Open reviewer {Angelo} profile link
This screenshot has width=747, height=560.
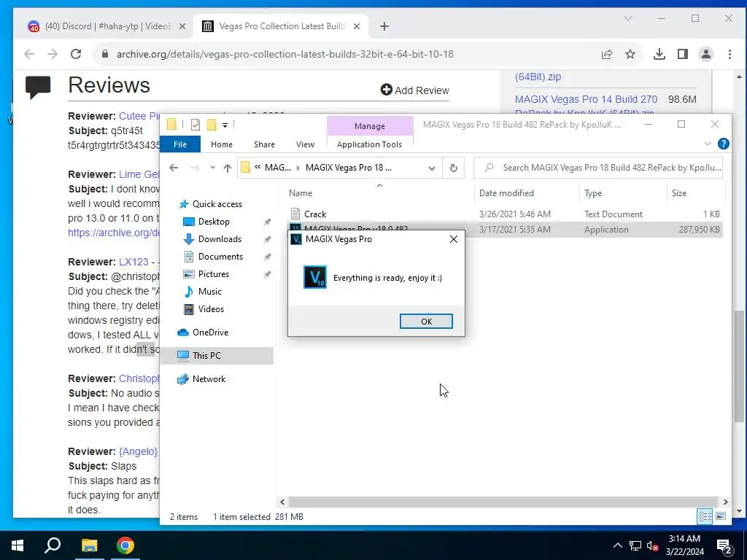click(138, 451)
